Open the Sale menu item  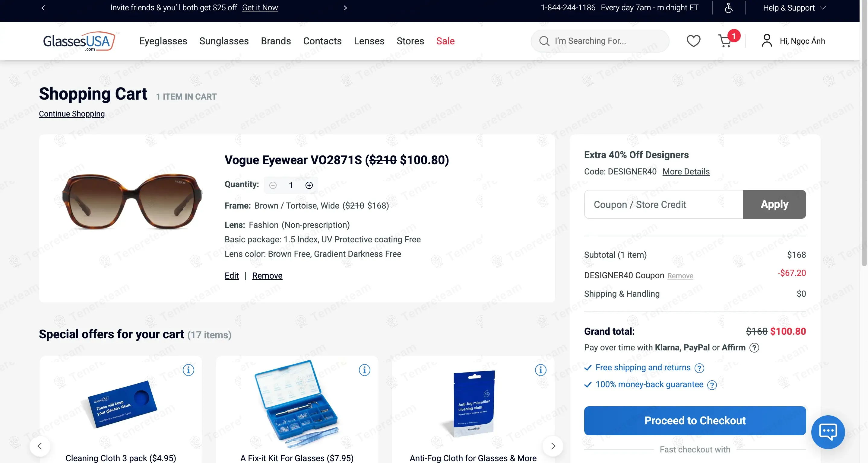445,41
